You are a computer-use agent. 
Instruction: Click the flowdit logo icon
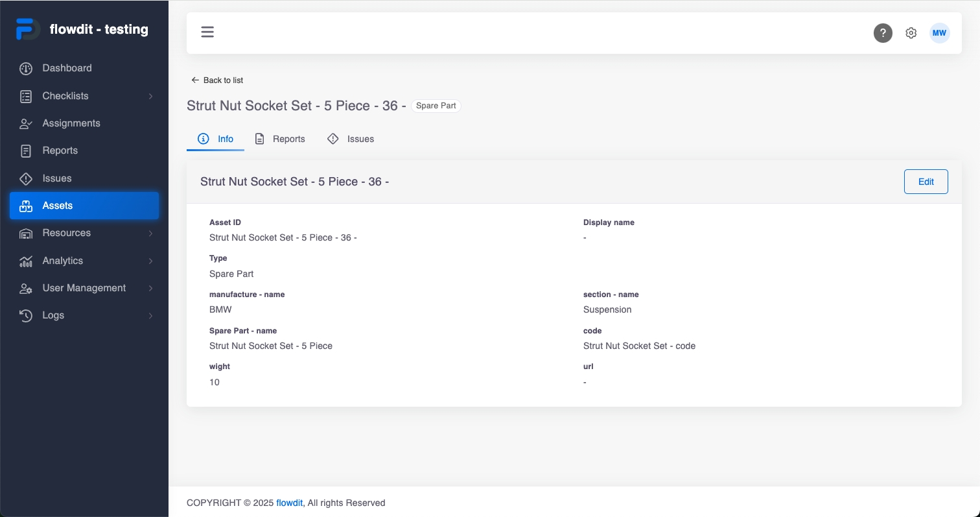coord(28,30)
